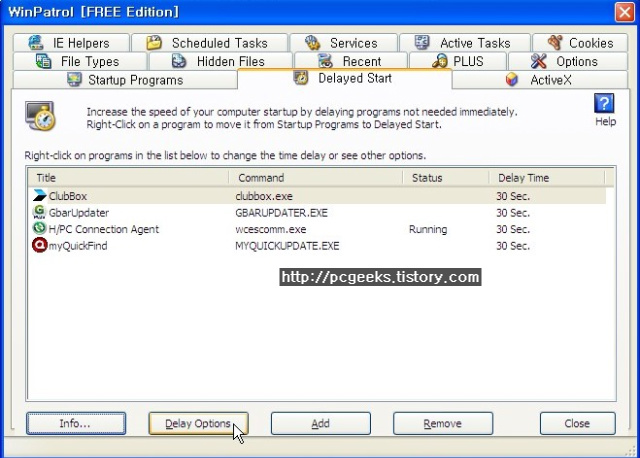Click the PLUS magnifier icon
Screen dimensions: 640x458
(440, 61)
